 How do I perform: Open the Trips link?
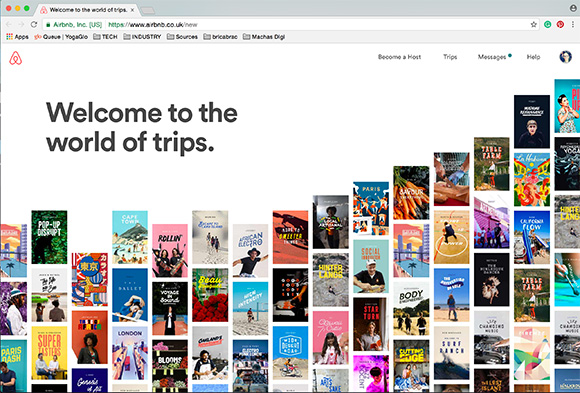pos(450,57)
